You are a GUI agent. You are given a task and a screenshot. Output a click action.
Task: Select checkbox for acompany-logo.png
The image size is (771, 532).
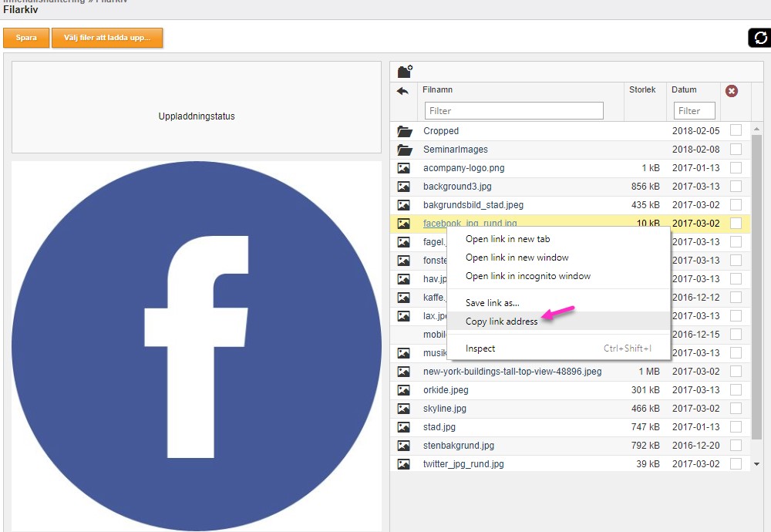coord(736,167)
